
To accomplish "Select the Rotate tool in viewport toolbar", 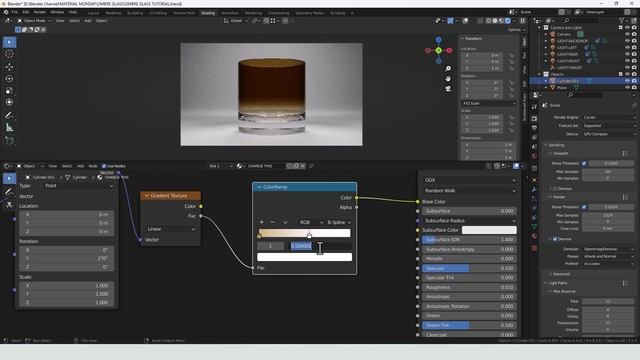I will [x=9, y=78].
